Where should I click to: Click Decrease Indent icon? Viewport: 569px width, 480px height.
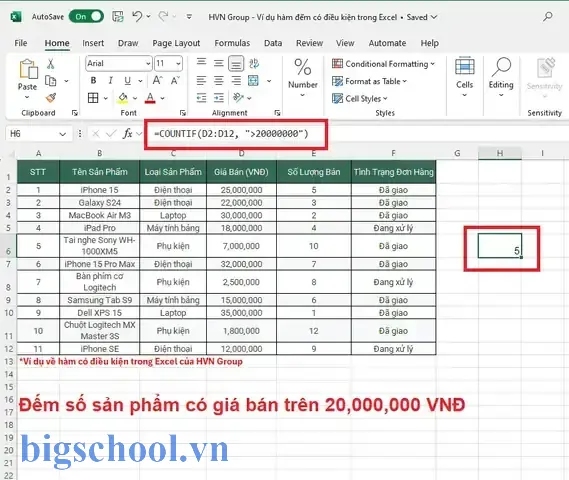point(201,98)
